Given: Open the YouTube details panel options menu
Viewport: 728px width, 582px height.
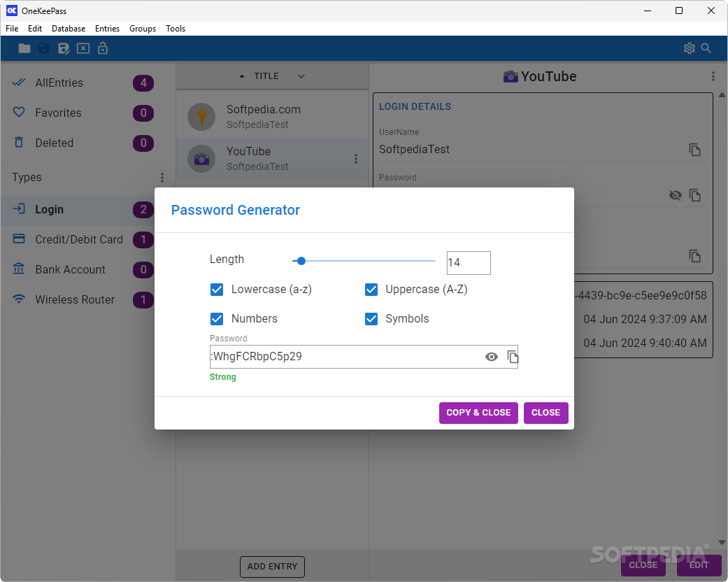Looking at the screenshot, I should pos(713,76).
